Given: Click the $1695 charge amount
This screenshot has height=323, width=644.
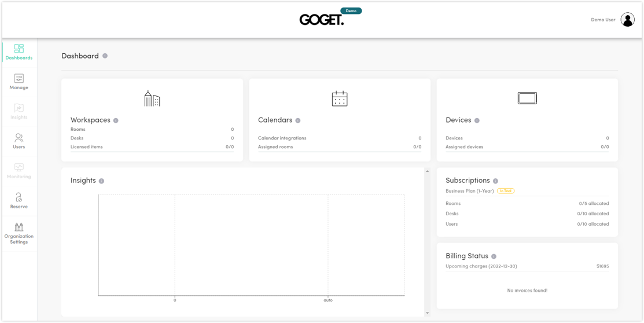Looking at the screenshot, I should (x=603, y=266).
